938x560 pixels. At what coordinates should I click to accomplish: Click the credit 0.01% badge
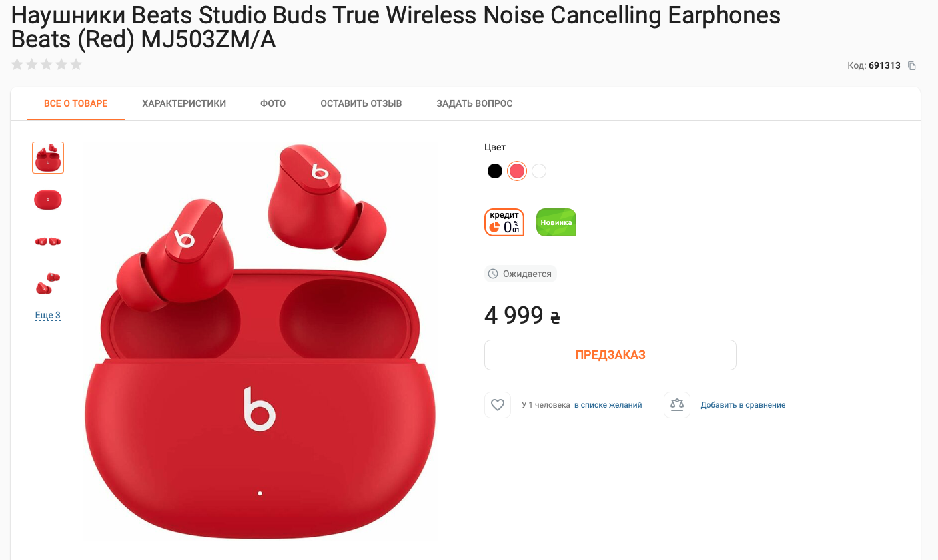click(504, 222)
